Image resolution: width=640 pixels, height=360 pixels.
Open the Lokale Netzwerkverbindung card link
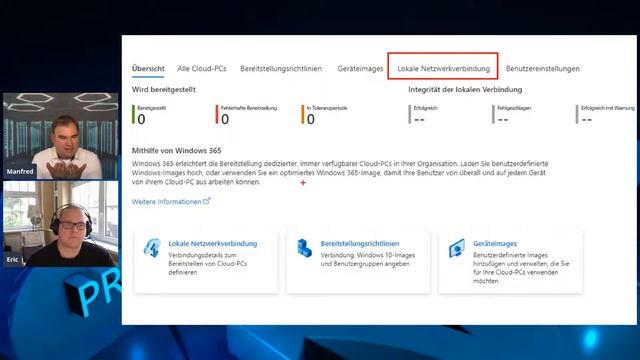[x=213, y=244]
